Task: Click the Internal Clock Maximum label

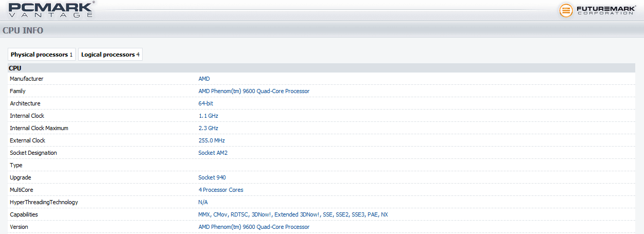Action: click(x=39, y=128)
